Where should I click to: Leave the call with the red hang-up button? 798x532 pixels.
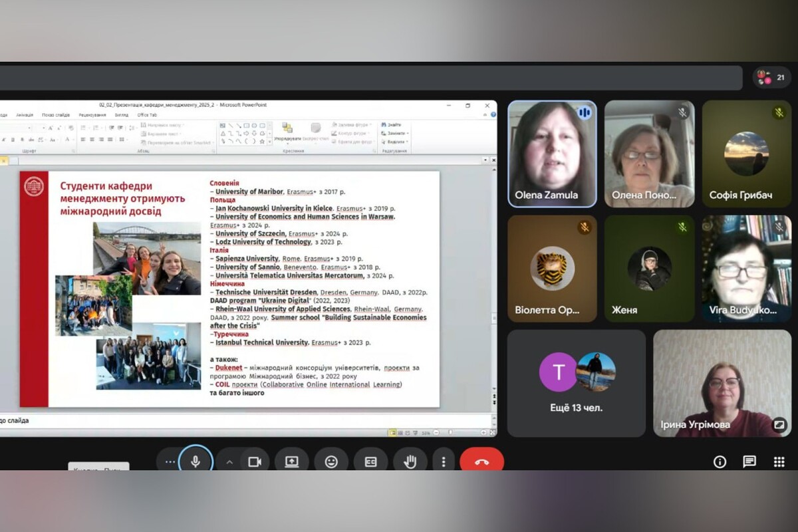[481, 462]
